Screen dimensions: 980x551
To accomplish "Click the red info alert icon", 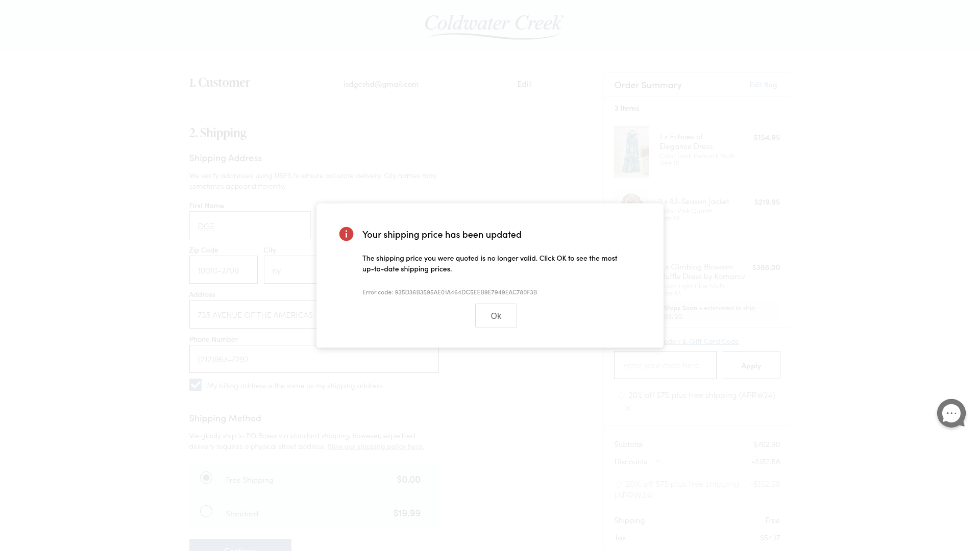I will tap(346, 234).
